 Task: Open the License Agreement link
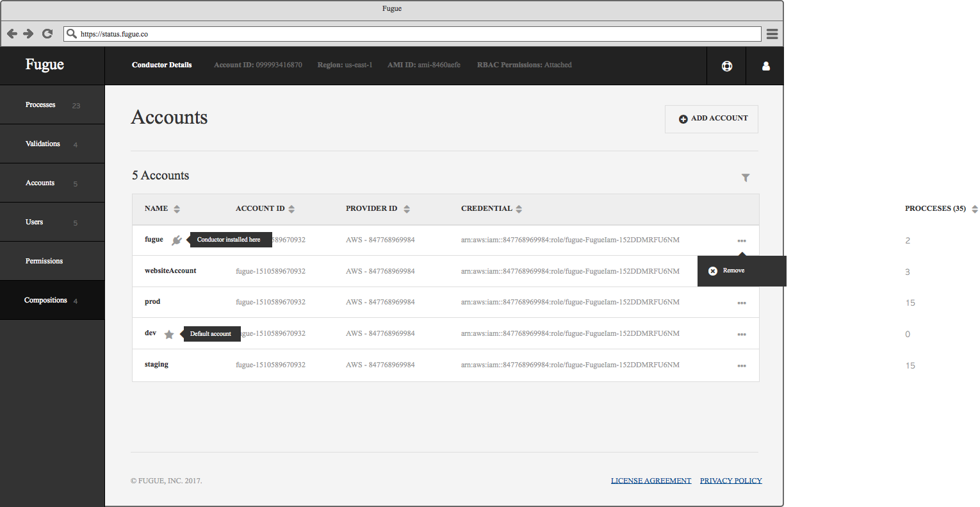(651, 481)
